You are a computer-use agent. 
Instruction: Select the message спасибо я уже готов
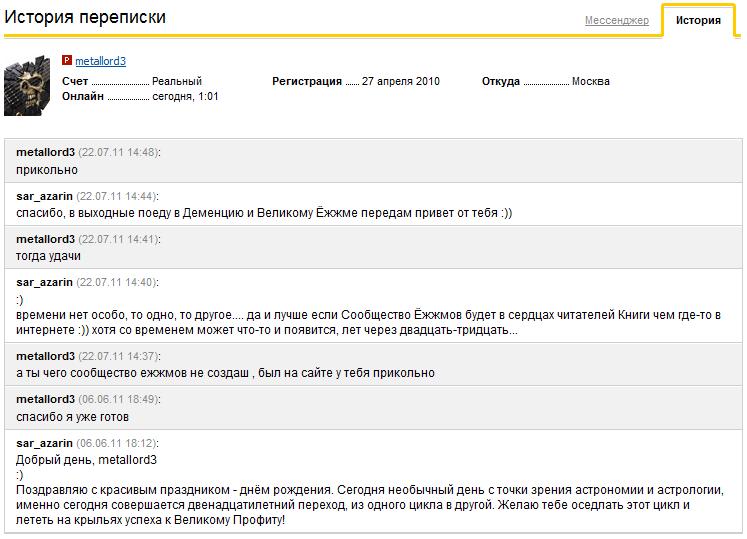pos(72,416)
